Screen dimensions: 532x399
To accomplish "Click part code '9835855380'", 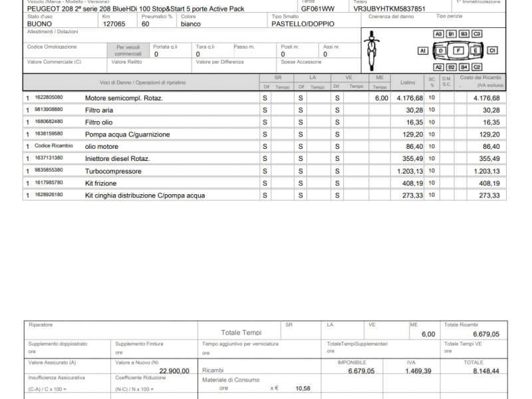I will click(49, 170).
